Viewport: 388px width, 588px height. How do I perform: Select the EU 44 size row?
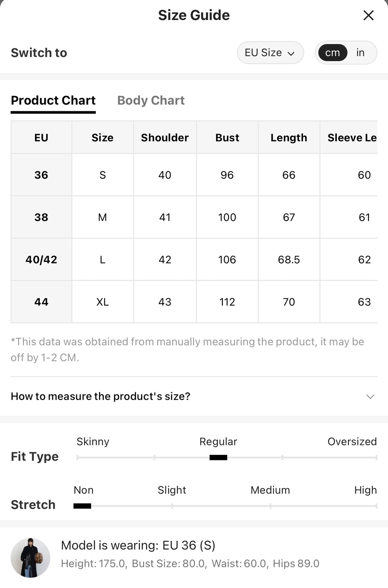coord(194,302)
